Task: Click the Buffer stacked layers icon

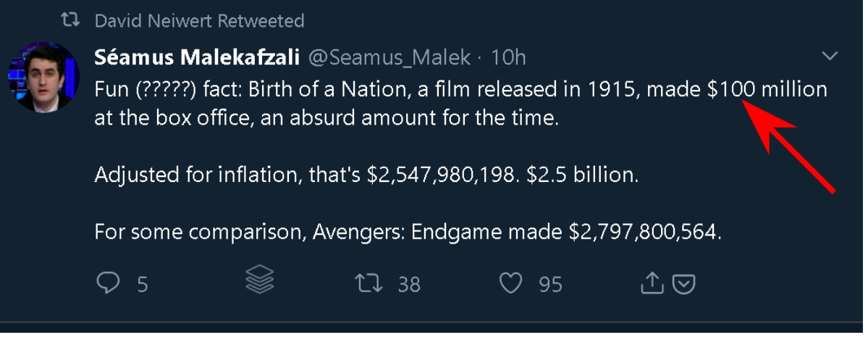Action: point(259,279)
